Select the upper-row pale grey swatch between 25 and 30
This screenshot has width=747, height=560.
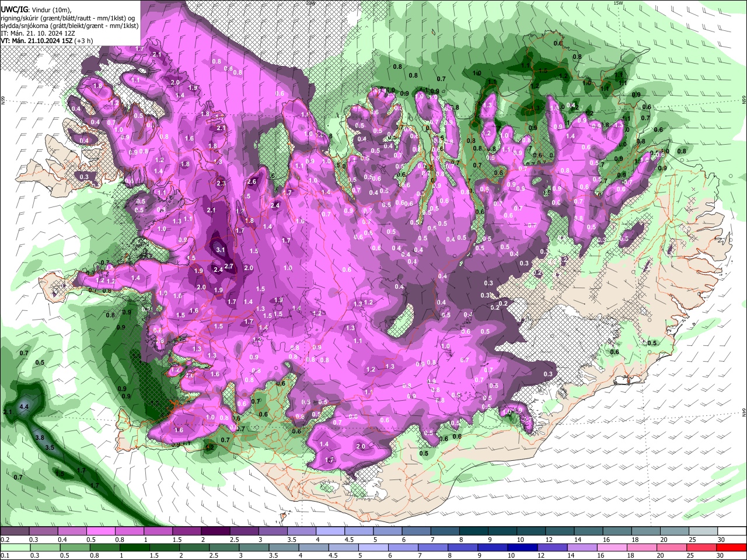pyautogui.click(x=704, y=531)
